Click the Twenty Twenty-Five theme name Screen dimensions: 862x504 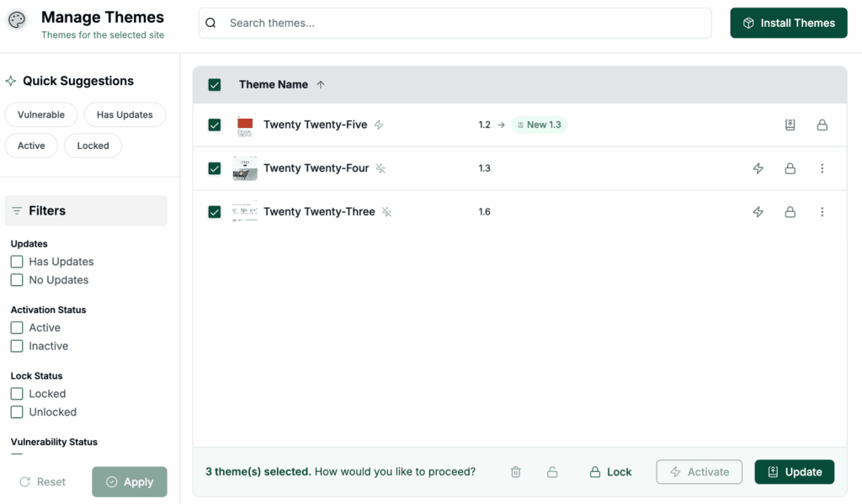coord(315,125)
